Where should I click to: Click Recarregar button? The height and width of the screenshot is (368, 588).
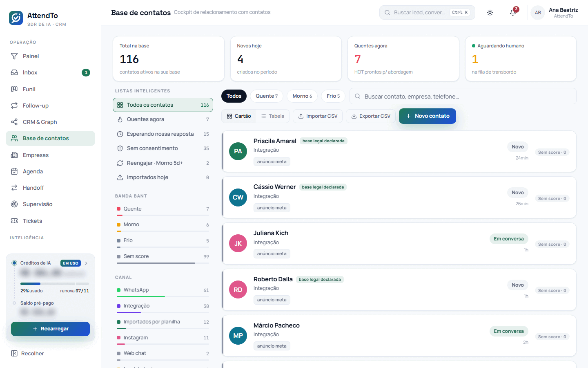tap(50, 329)
